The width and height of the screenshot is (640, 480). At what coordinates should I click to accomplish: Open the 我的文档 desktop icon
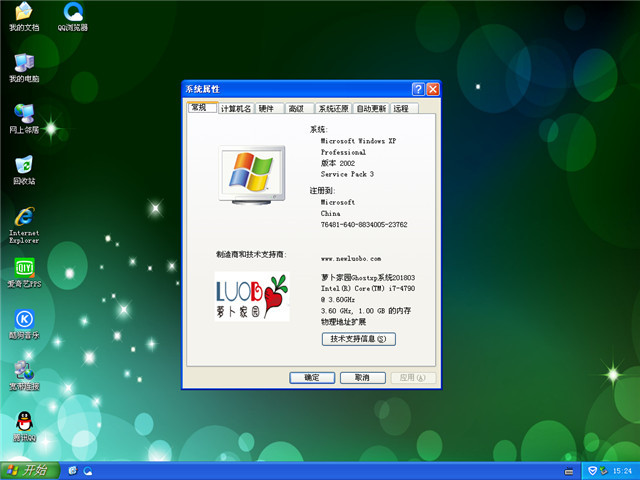24,17
